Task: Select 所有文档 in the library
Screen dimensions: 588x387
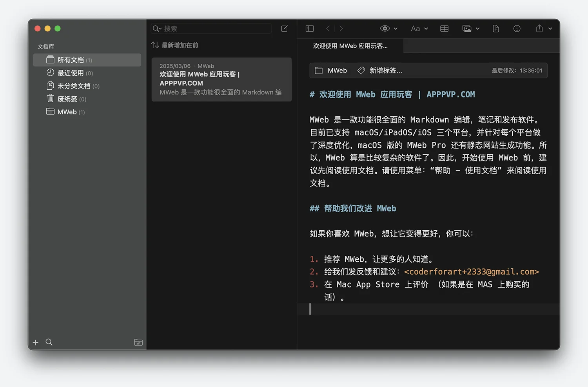Action: [87, 60]
